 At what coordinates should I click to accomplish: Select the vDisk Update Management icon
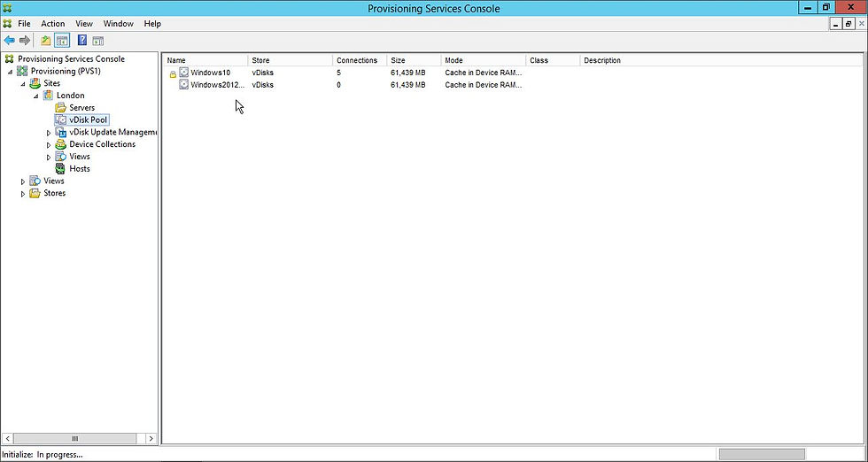click(60, 132)
